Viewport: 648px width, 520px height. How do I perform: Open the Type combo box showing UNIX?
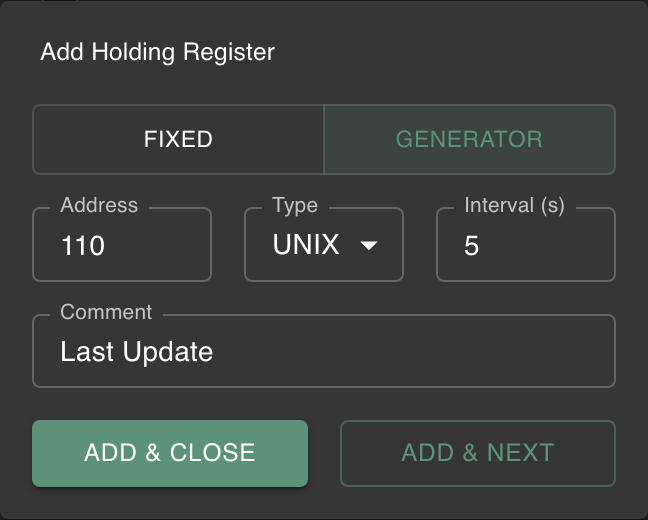pos(323,246)
